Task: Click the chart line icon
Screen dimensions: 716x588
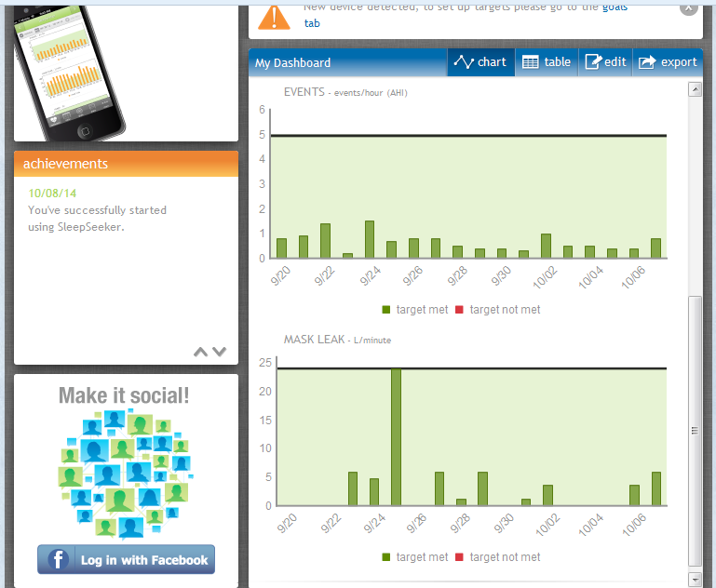Action: point(464,62)
